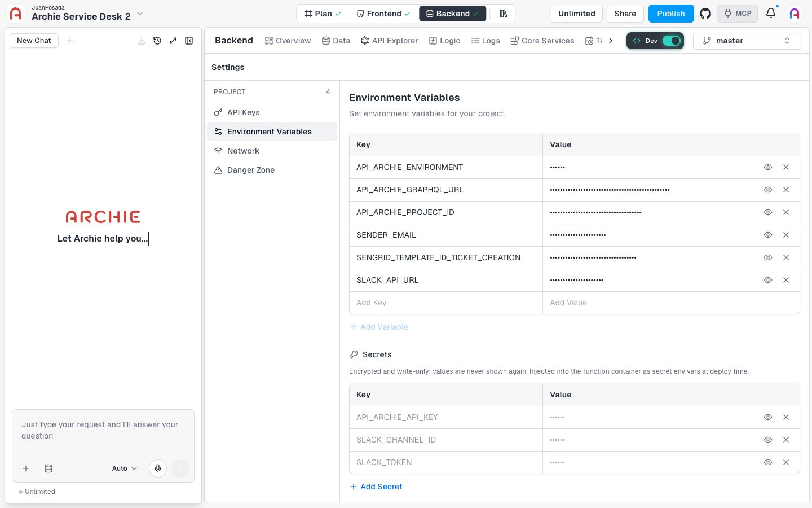Click the Publish button
812x508 pixels.
coord(671,14)
